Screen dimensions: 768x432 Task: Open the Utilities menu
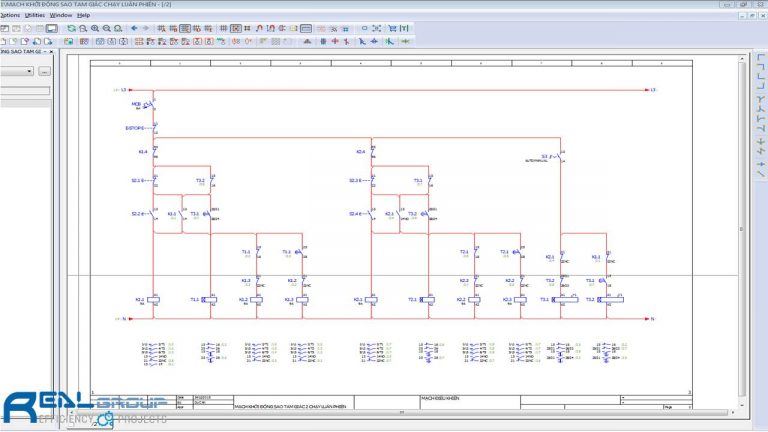coord(35,16)
